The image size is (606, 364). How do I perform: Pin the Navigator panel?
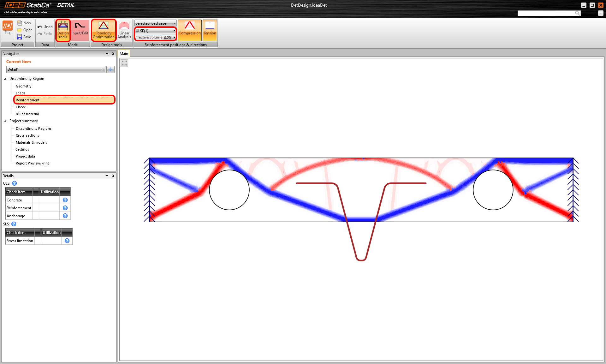coord(113,54)
